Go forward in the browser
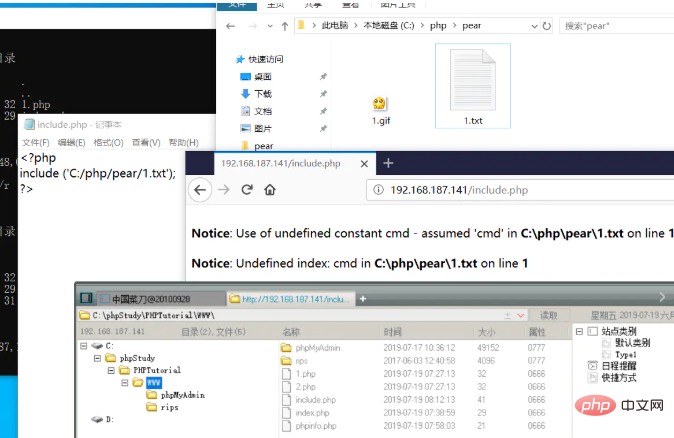The image size is (674, 438). click(224, 190)
